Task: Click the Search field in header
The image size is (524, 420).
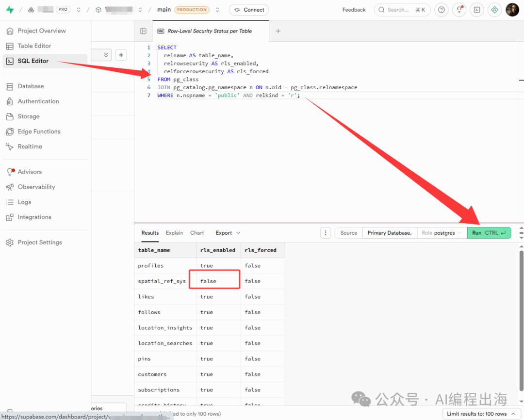Action: pos(402,10)
